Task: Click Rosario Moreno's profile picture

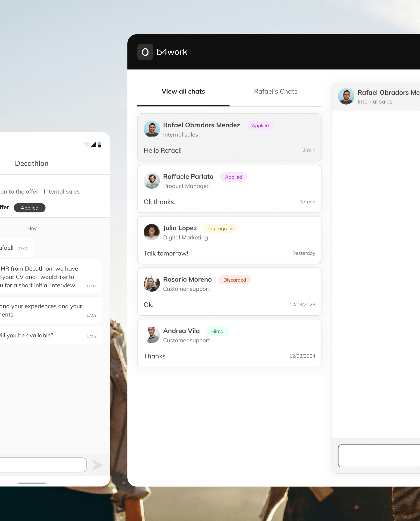Action: coord(152,283)
